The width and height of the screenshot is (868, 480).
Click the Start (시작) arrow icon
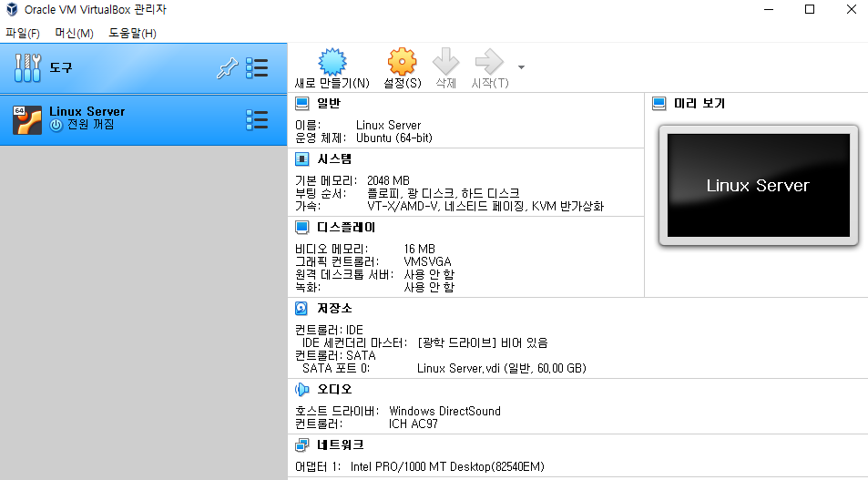tap(489, 61)
